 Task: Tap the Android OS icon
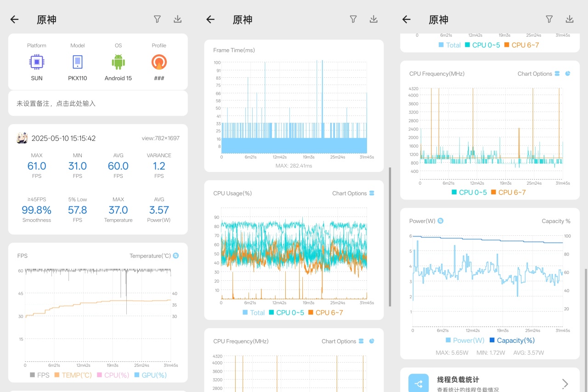coord(118,62)
